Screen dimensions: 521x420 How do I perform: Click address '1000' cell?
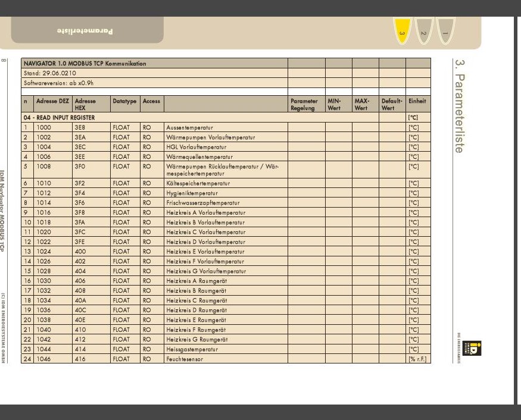(52, 127)
